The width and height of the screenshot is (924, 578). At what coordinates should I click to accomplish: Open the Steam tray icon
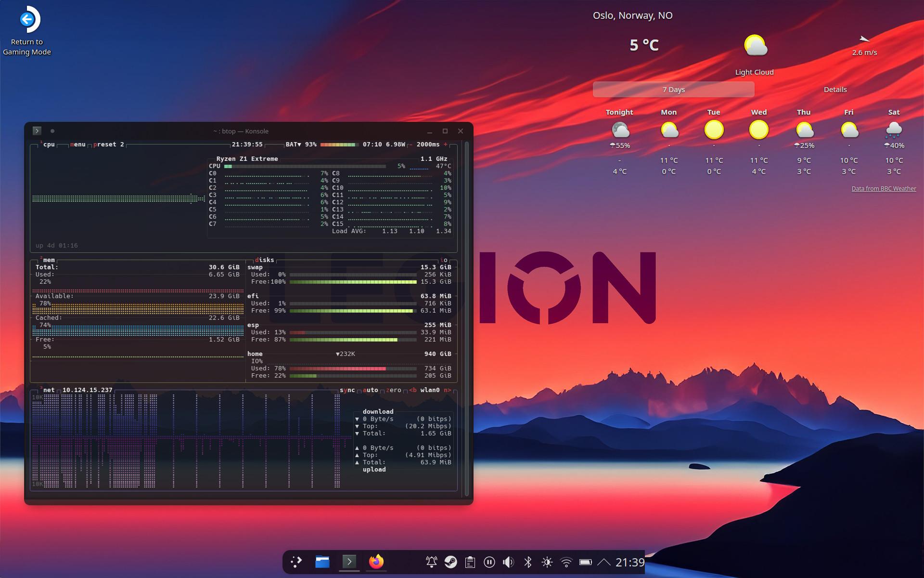tap(450, 562)
